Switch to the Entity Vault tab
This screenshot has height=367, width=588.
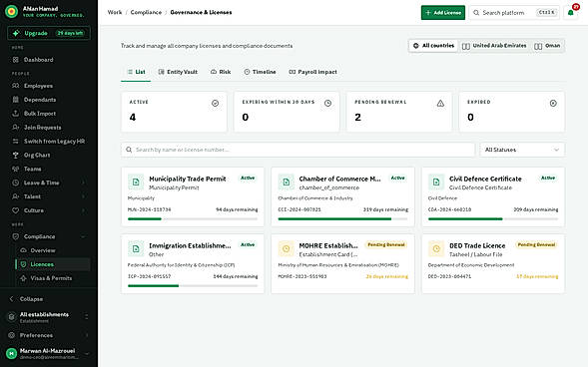point(178,72)
